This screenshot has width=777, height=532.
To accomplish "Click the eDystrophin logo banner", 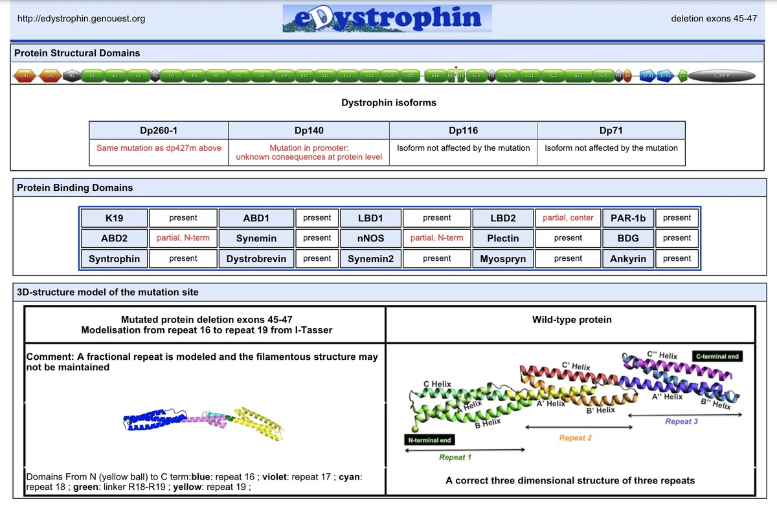I will click(387, 18).
